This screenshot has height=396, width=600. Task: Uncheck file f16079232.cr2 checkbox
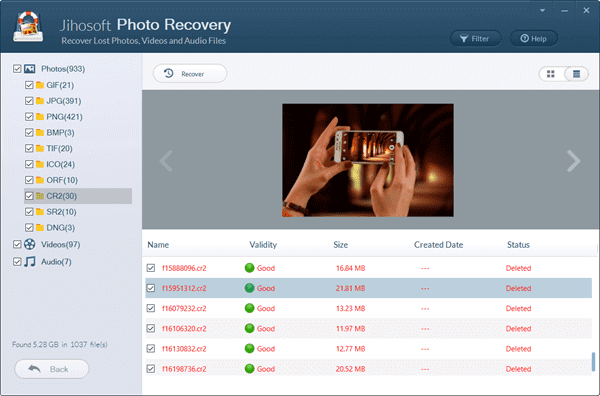pyautogui.click(x=151, y=308)
